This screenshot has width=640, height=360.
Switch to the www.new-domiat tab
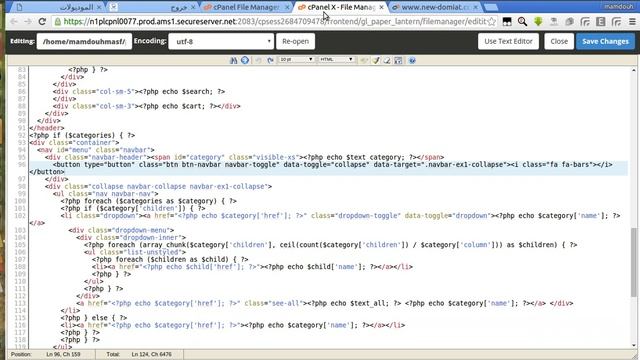pos(435,7)
